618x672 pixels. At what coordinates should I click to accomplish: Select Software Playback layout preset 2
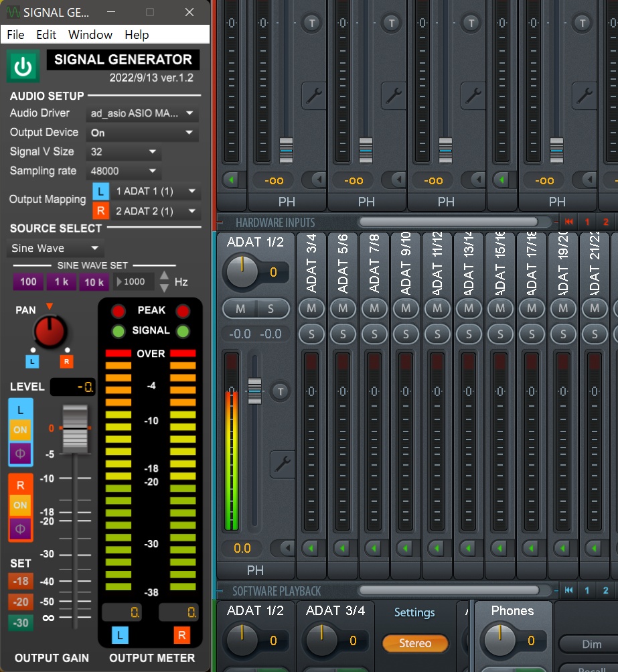[x=605, y=590]
